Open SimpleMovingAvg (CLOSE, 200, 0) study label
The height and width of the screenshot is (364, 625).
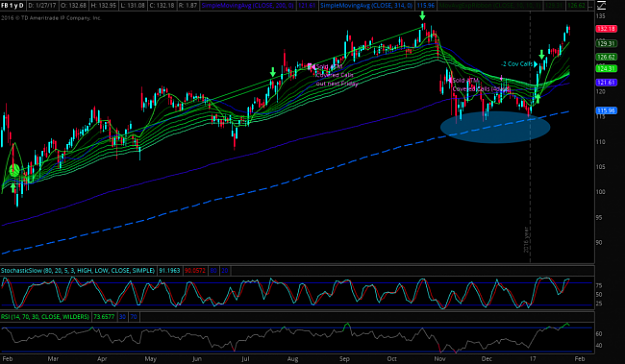(248, 6)
